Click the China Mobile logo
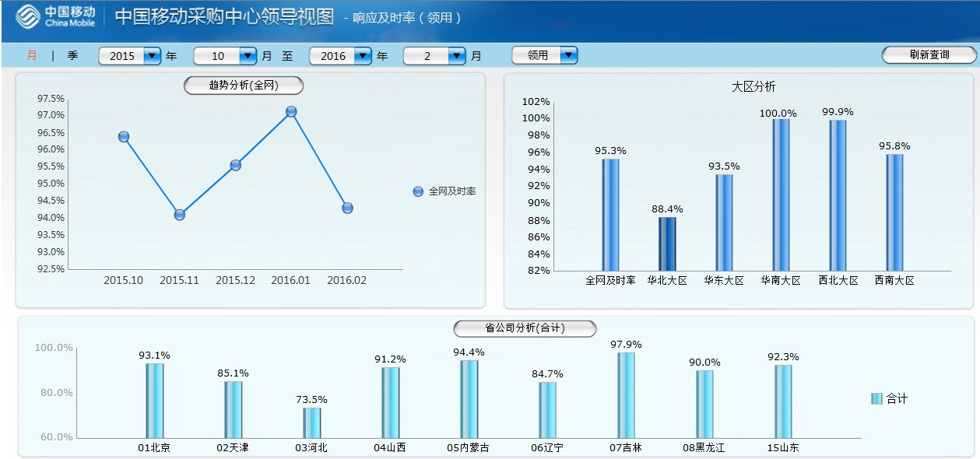The width and height of the screenshot is (980, 459). (x=54, y=16)
